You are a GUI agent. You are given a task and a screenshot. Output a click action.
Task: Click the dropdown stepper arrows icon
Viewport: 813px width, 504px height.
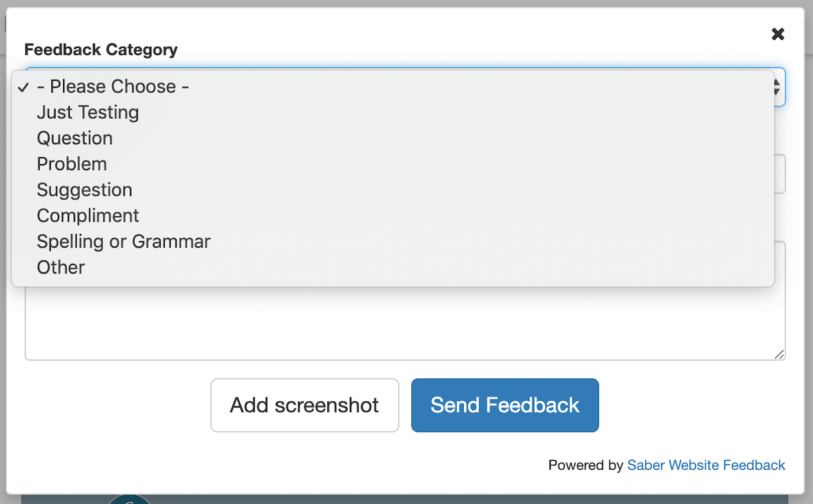778,87
